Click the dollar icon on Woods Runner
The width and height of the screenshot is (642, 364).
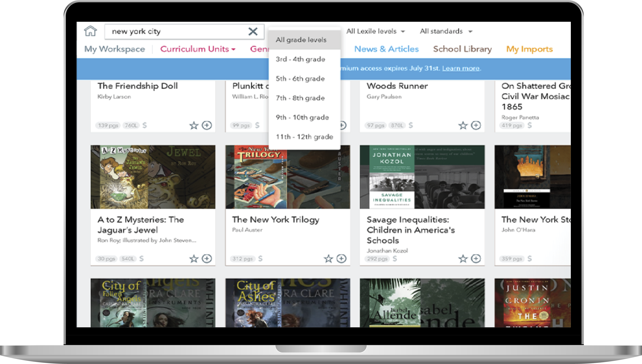(x=411, y=125)
